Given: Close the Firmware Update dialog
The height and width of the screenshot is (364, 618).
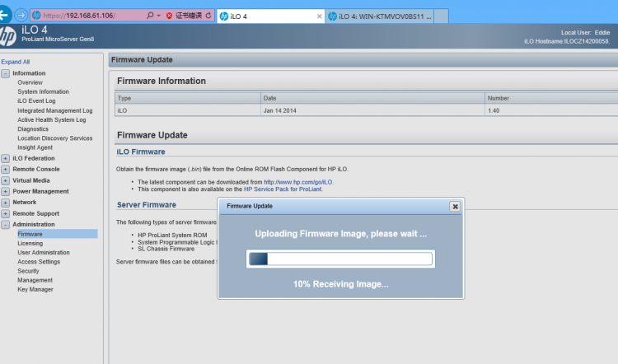Looking at the screenshot, I should (455, 207).
